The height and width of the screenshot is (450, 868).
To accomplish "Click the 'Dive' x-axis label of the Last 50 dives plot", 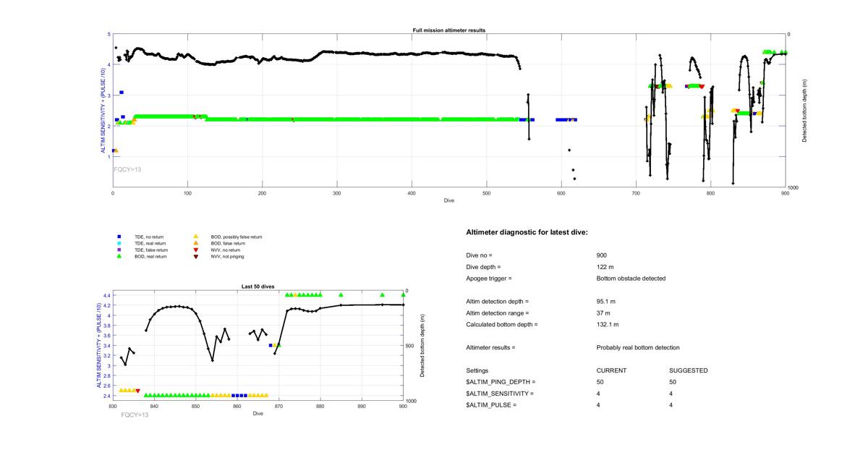I will pyautogui.click(x=258, y=413).
